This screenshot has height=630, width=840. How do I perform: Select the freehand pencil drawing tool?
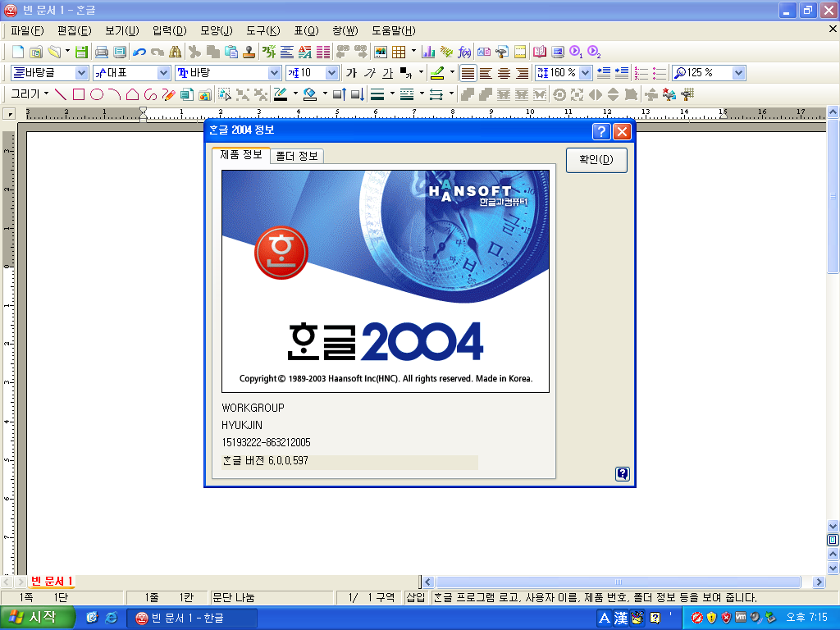point(168,95)
